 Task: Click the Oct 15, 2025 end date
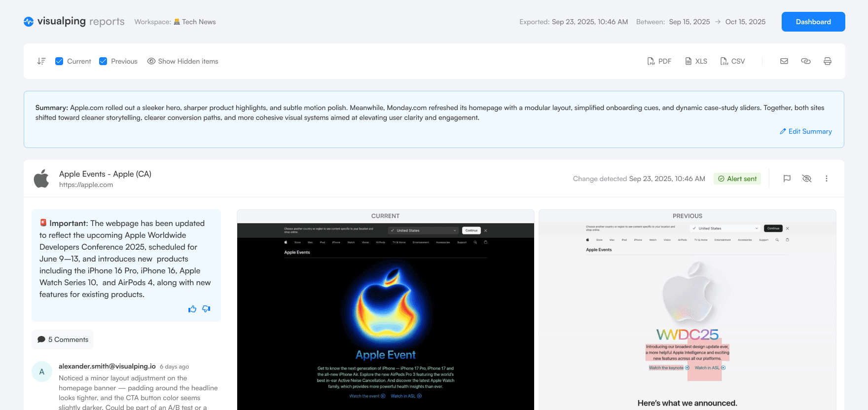(x=745, y=22)
